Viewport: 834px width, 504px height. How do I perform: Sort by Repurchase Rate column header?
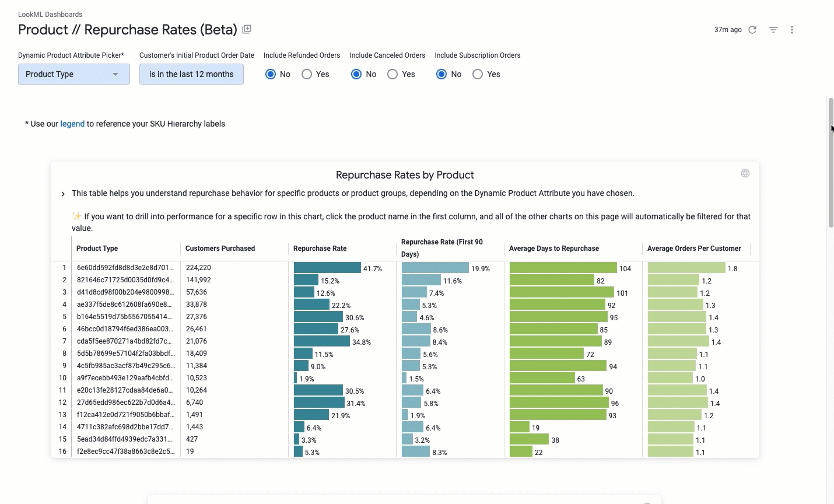click(320, 249)
